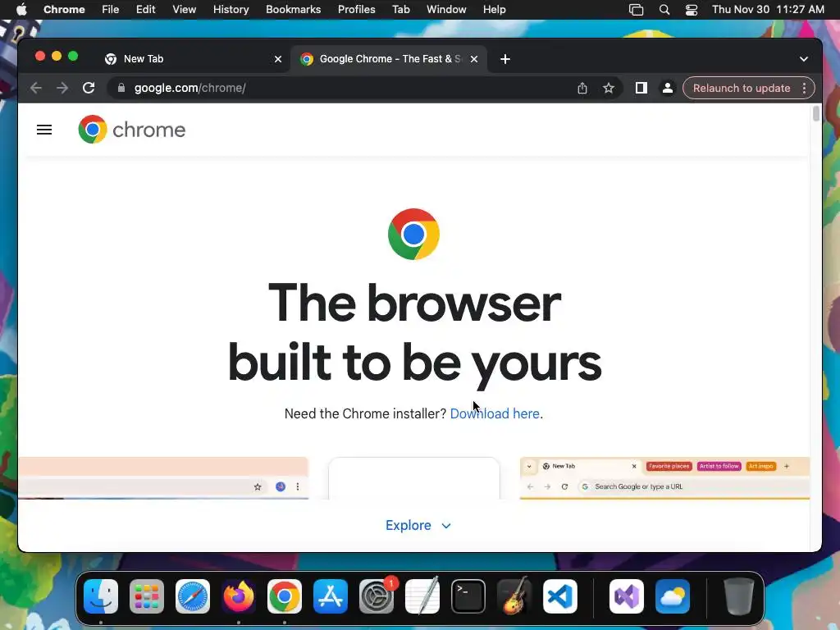The width and height of the screenshot is (840, 630).
Task: Open the profile avatar menu
Action: click(668, 88)
